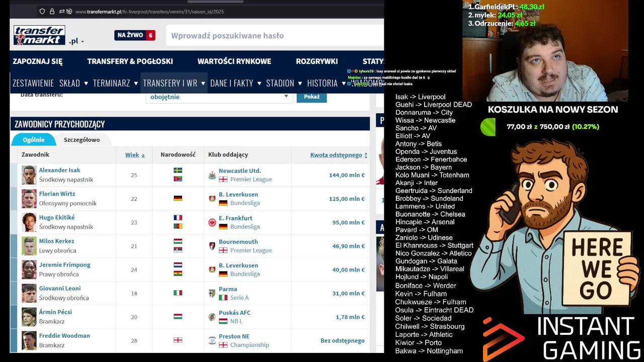Open the 'obojętnie' transfer date dropdown
644x362 pixels.
(219, 97)
